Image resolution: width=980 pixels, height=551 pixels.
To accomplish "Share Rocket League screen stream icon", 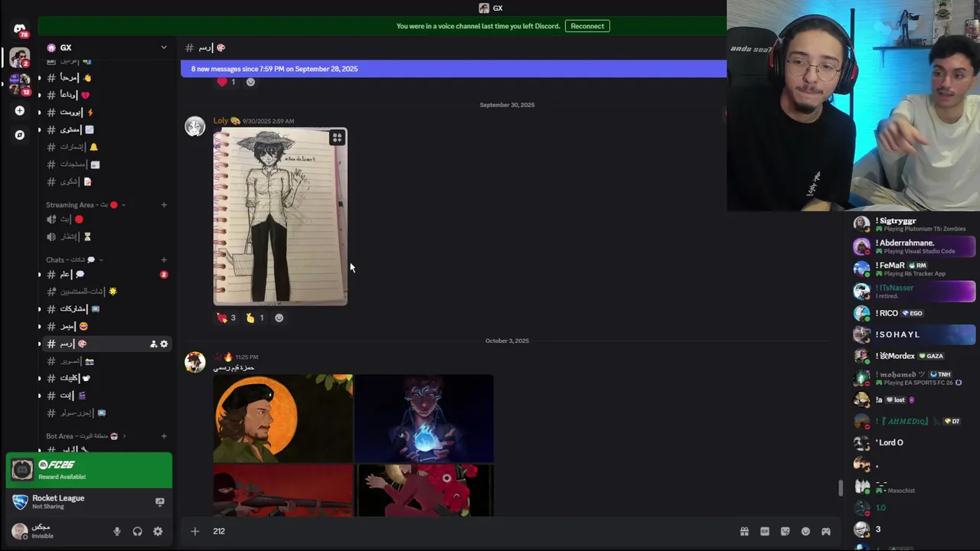I will 159,502.
